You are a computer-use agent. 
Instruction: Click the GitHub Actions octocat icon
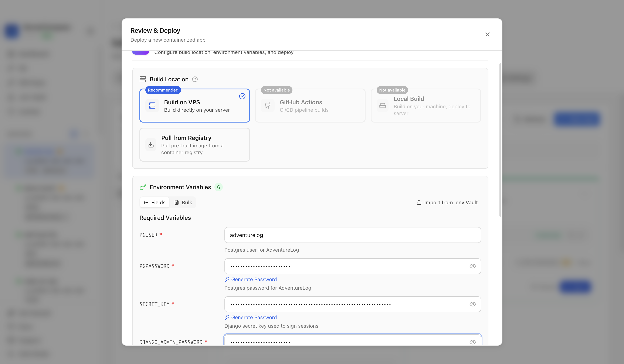268,106
